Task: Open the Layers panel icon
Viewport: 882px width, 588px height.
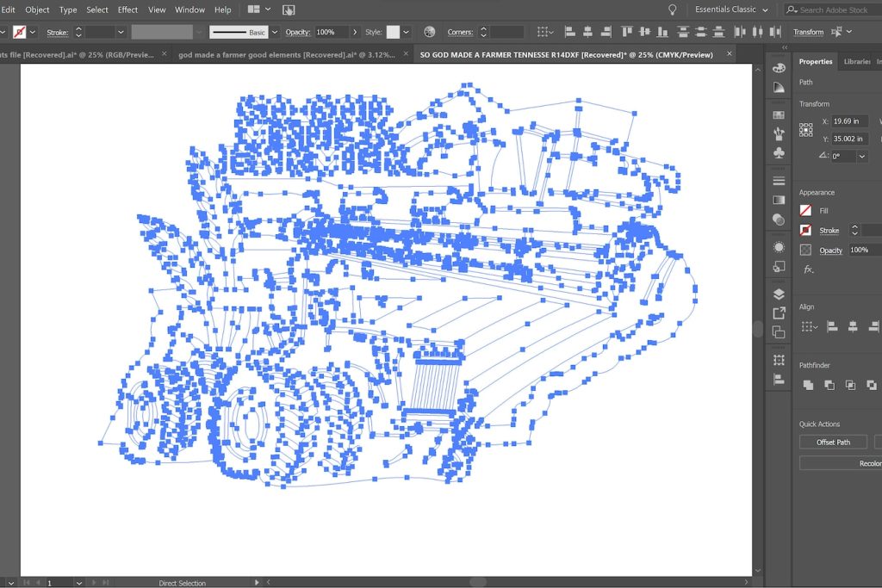Action: click(x=779, y=294)
